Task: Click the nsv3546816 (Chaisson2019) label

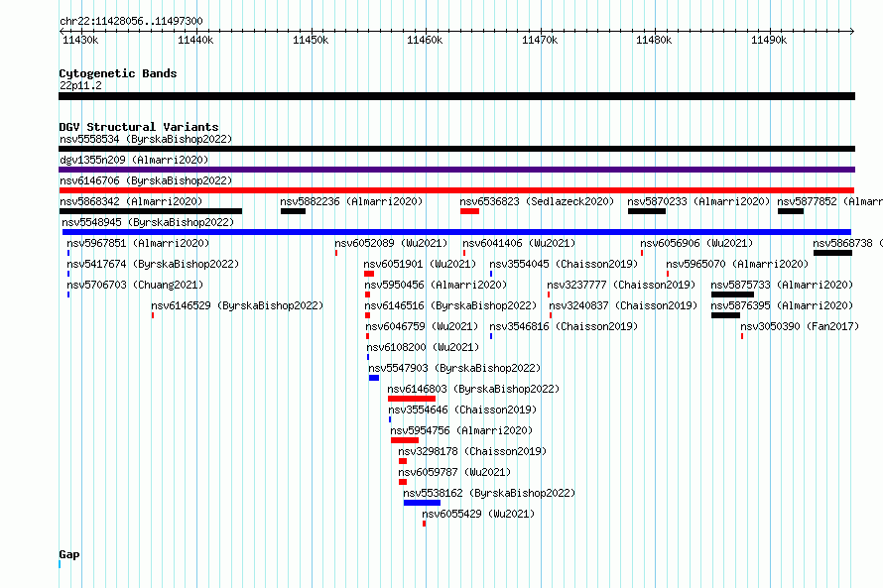Action: pyautogui.click(x=564, y=326)
